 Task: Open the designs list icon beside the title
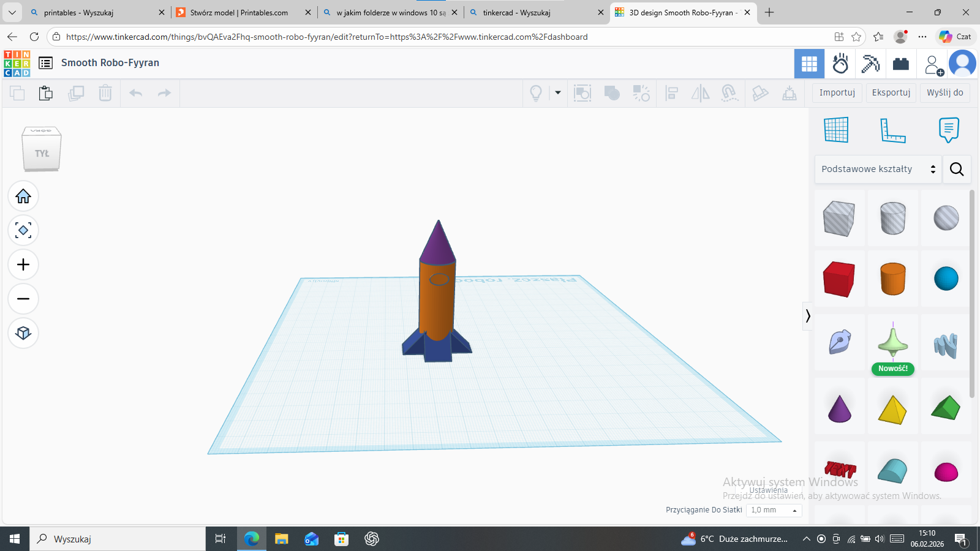click(x=45, y=63)
